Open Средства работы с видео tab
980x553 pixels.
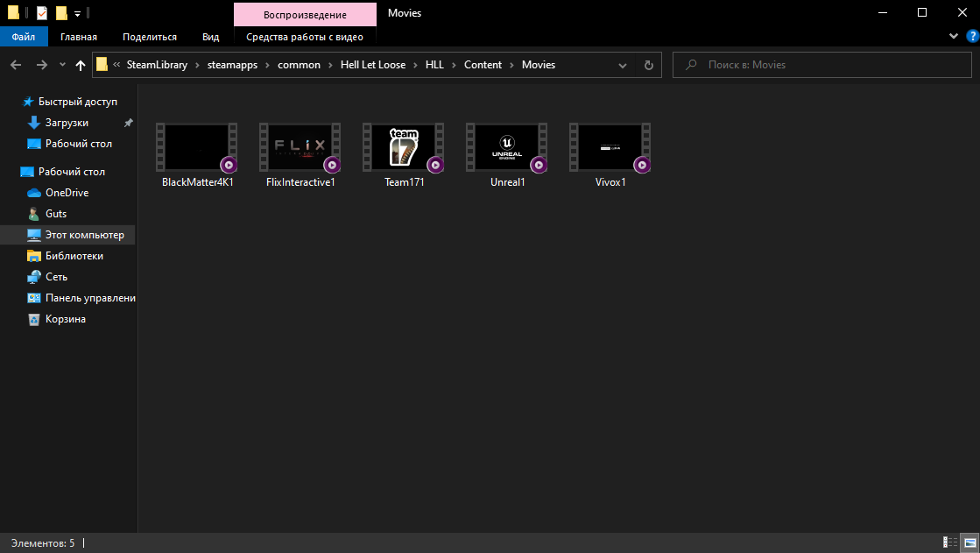(x=305, y=37)
